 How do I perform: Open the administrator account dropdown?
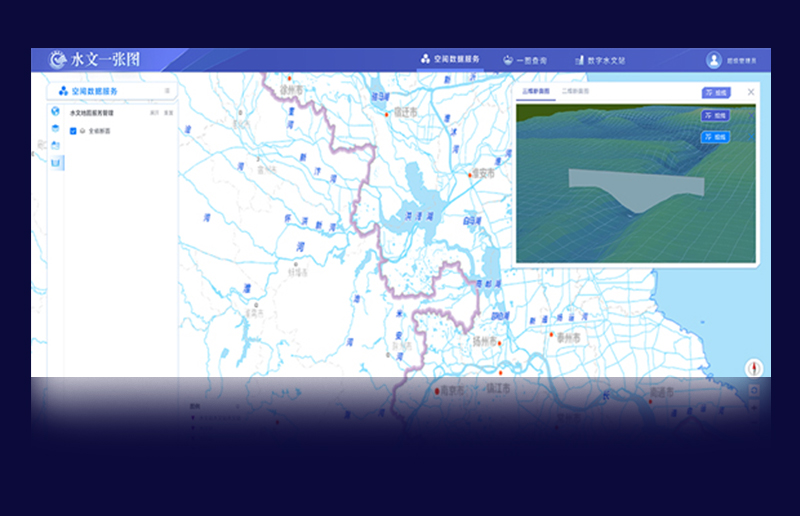[x=741, y=61]
